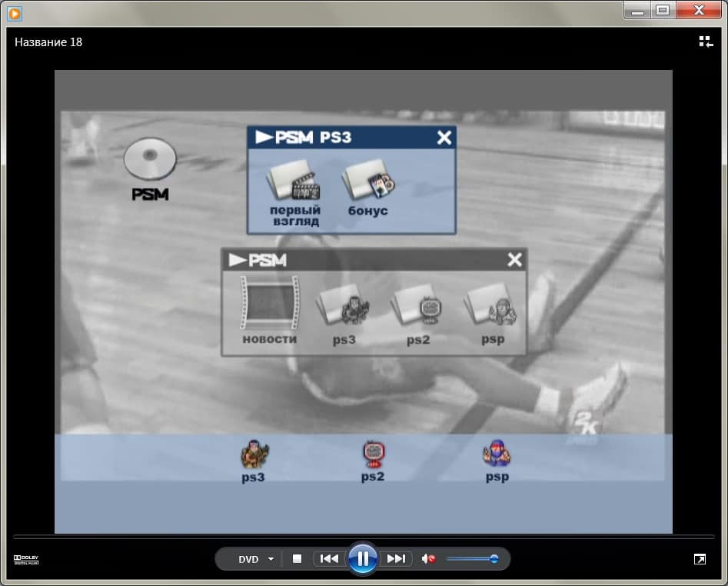Switch to full screen view

pos(700,559)
